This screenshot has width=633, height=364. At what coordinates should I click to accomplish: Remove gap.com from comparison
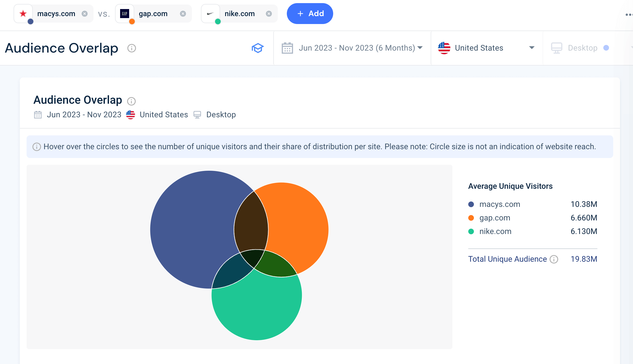[183, 14]
